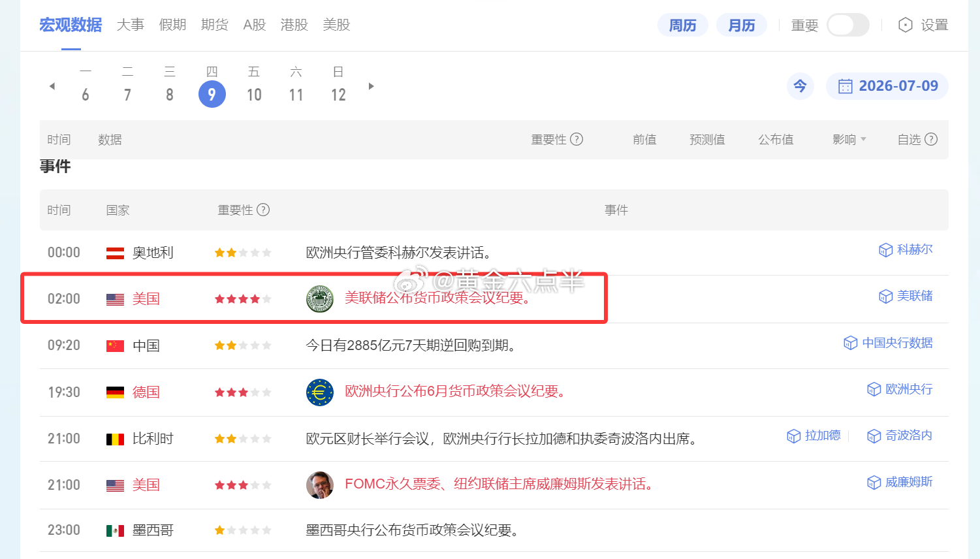Click cube icon beside 科赫尔 tag
Screen dimensions: 980x559
coord(885,250)
